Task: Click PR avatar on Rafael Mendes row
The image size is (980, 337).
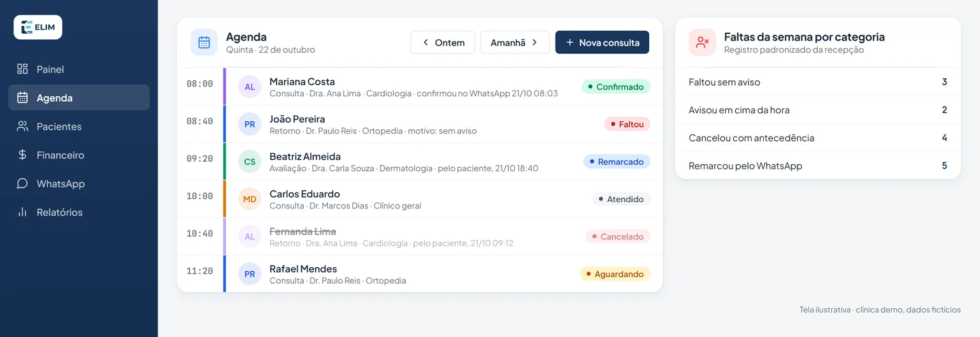Action: click(x=250, y=274)
